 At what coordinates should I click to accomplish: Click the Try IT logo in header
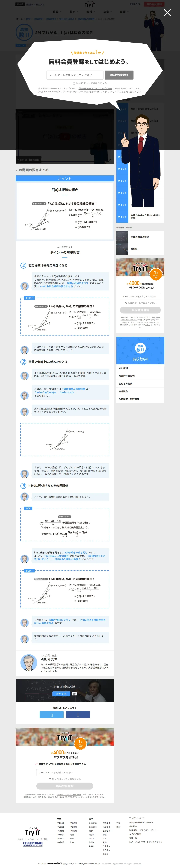pyautogui.click(x=90, y=5)
